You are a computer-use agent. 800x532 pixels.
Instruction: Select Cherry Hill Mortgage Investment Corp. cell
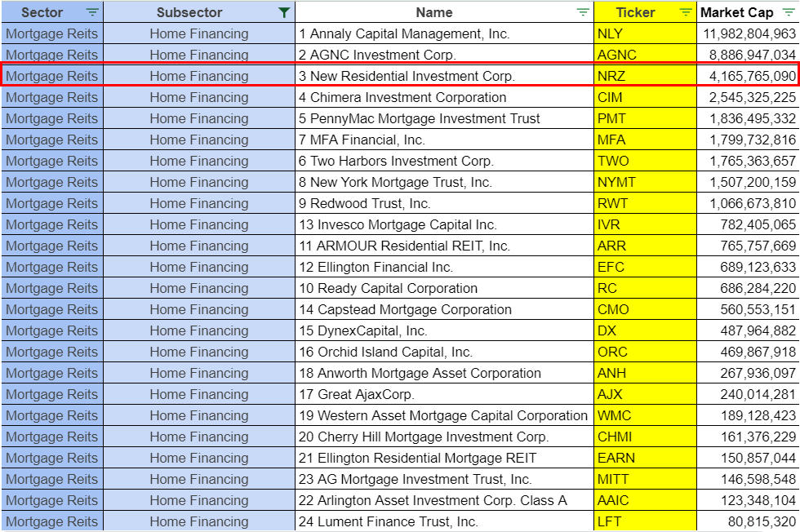coord(444,437)
